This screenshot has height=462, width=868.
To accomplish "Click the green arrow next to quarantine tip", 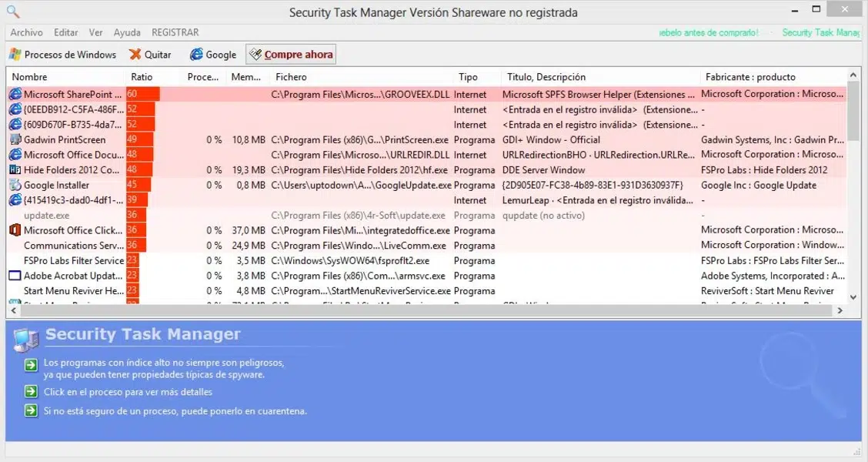I will (x=31, y=411).
